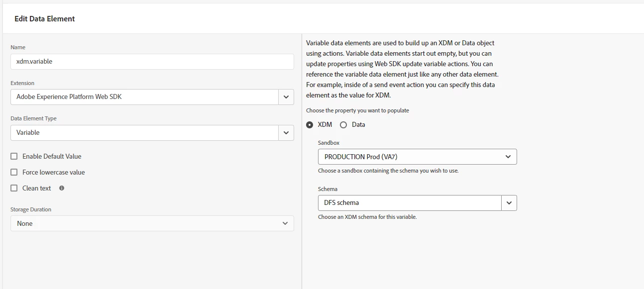Screen dimensions: 644x289
Task: Check the Force lowercase value box
Action: [x=14, y=172]
